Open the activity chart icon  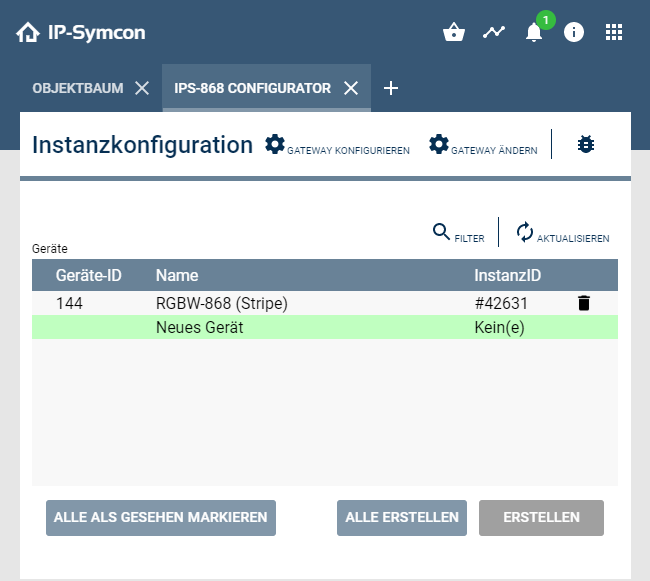pos(493,32)
